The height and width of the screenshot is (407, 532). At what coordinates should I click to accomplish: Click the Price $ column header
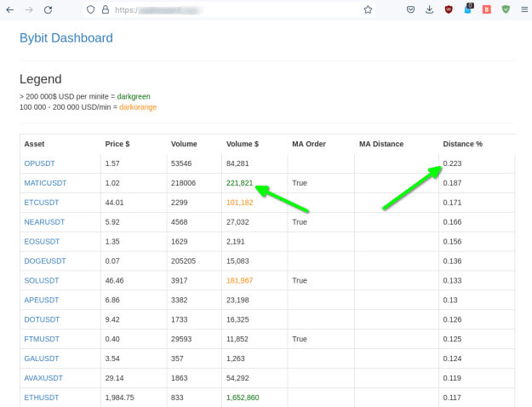tap(117, 144)
